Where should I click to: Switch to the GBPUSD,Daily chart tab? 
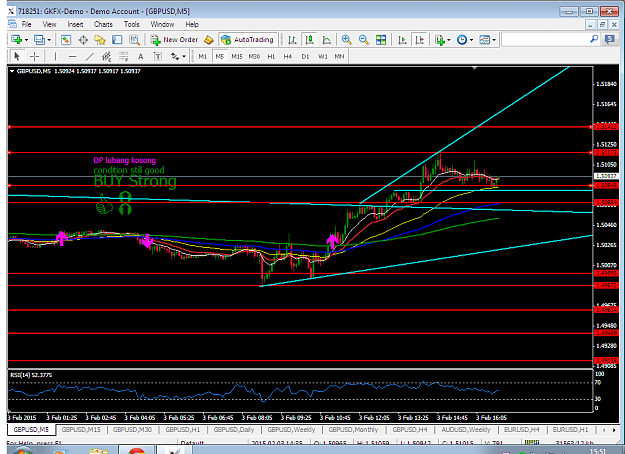pos(234,430)
